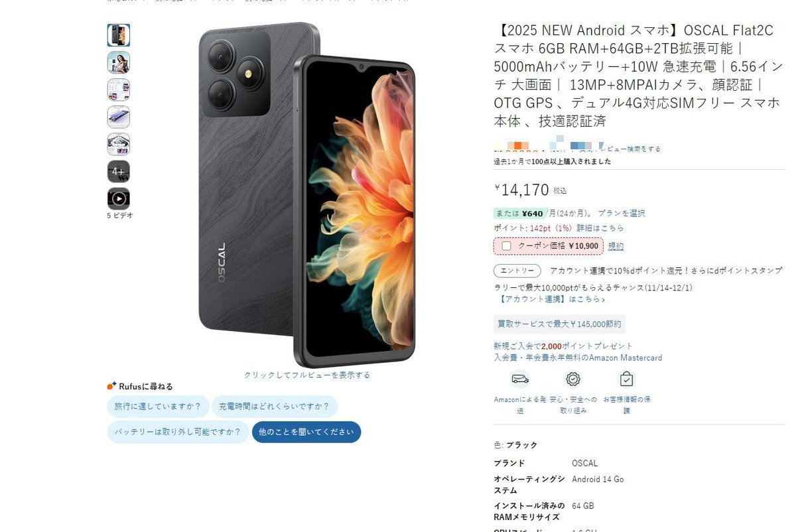
Task: Click the 買取サービス trade-in savings banner
Action: click(x=559, y=324)
